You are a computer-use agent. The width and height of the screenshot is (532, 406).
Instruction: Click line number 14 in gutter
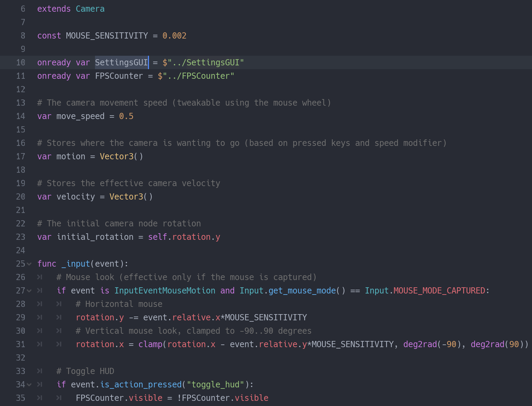click(21, 116)
